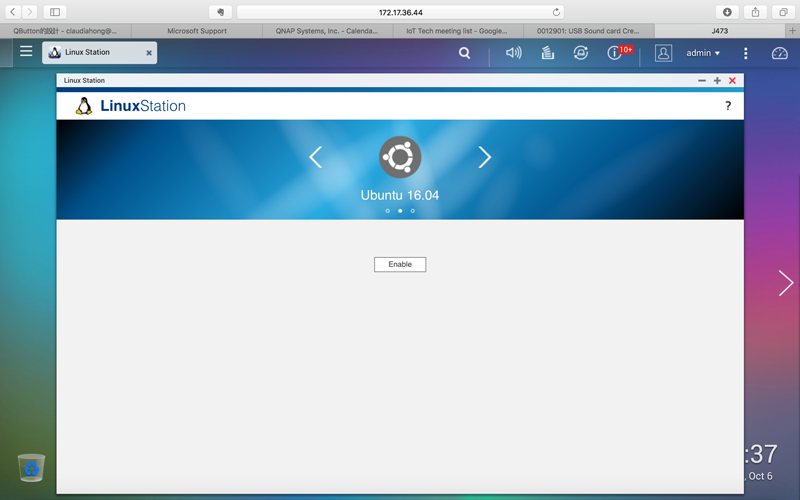Click the Enable button for Ubuntu 16.04

click(x=400, y=264)
